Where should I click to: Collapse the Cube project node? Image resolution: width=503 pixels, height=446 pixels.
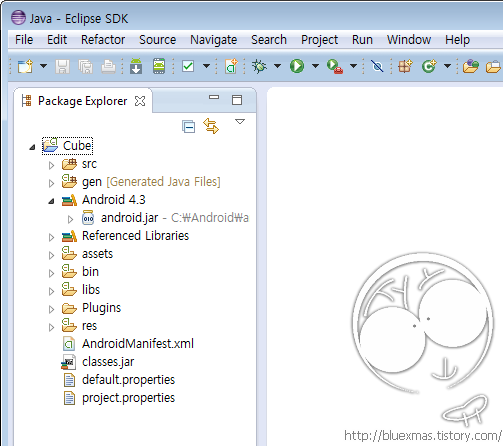pyautogui.click(x=32, y=147)
